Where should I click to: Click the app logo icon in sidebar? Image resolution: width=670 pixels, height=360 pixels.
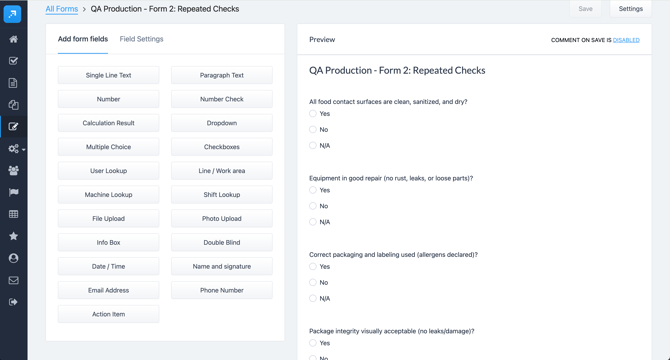point(12,14)
